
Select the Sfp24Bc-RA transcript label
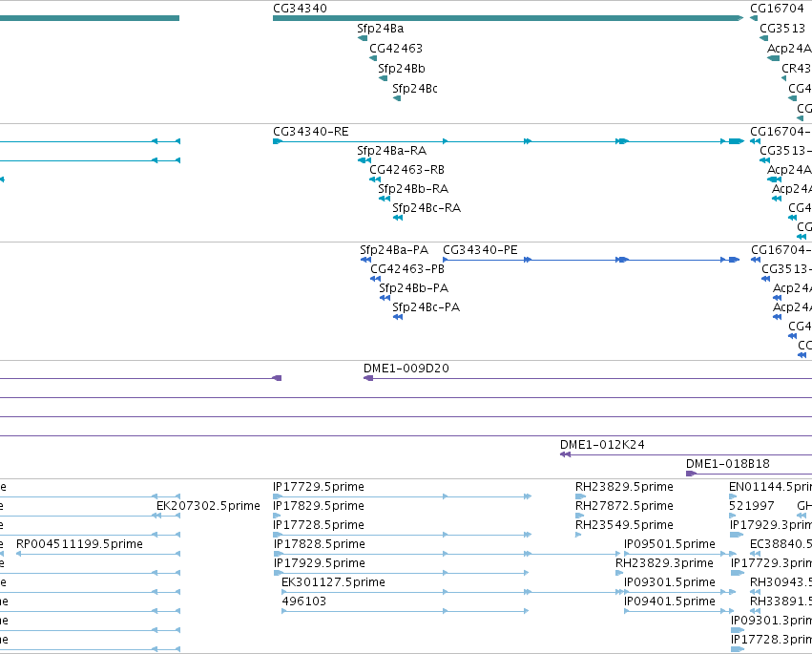tap(427, 208)
